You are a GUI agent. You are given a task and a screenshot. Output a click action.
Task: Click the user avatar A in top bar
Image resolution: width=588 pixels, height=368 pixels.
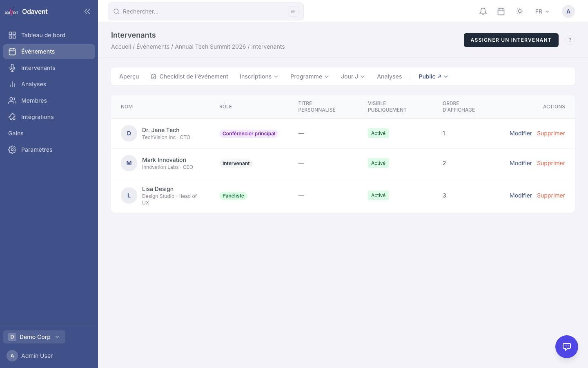[x=568, y=11]
